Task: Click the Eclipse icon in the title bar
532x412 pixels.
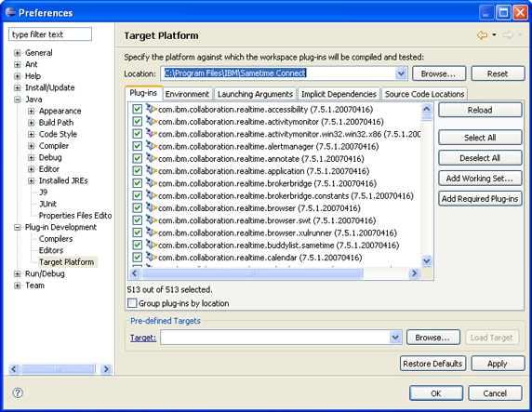Action: pyautogui.click(x=11, y=13)
